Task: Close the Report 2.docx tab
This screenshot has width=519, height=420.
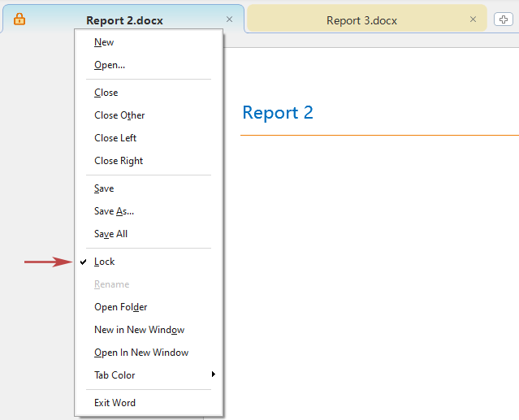Action: 229,19
